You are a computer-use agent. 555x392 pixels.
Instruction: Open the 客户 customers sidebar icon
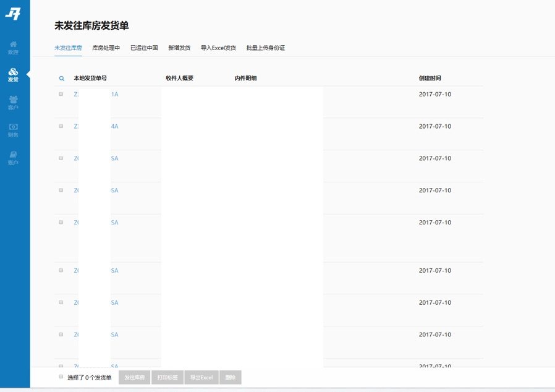click(13, 102)
